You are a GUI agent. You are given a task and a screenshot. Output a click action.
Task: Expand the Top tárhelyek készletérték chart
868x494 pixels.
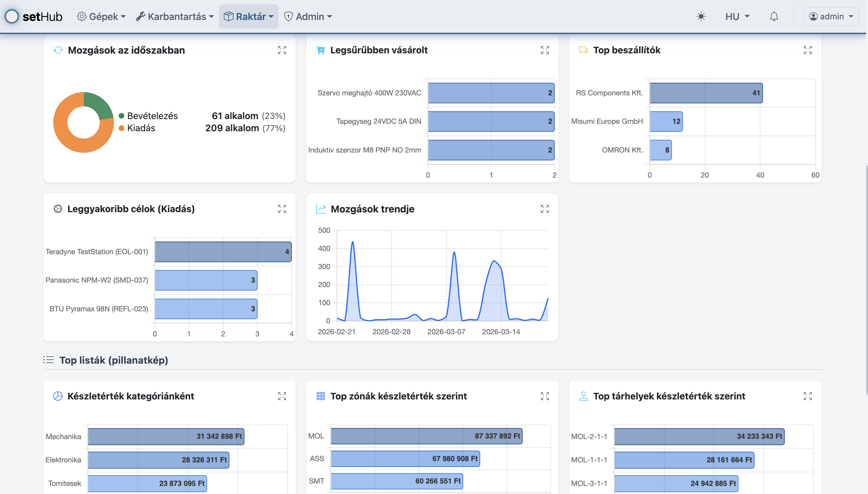(807, 396)
